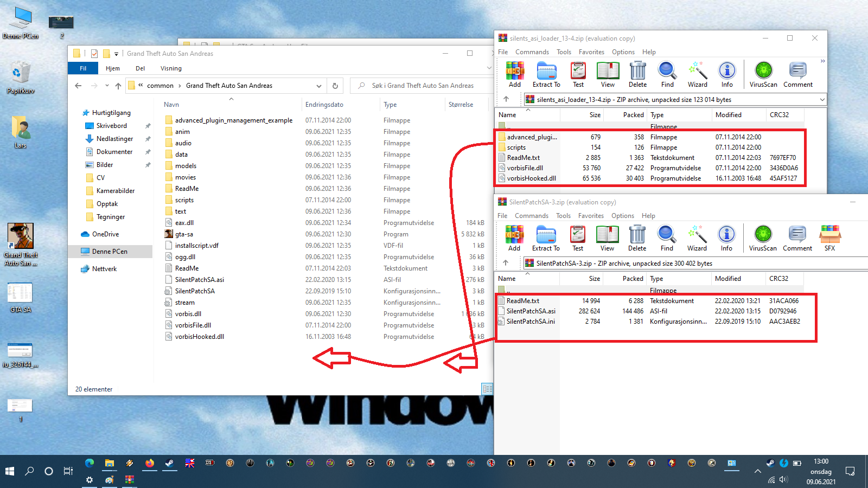Open the Visning tab in Explorer
The width and height of the screenshot is (868, 488).
coord(171,68)
